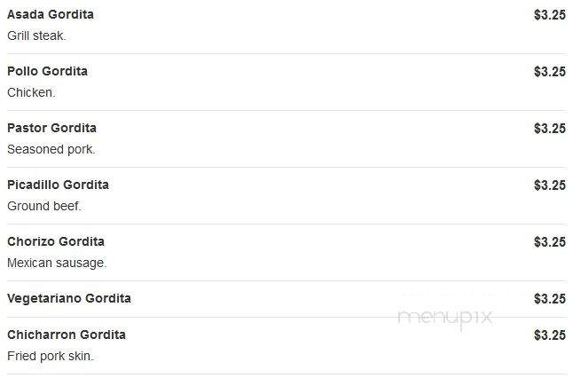The height and width of the screenshot is (378, 588).
Task: Select Chorizo Gordita from the list
Action: tap(56, 241)
